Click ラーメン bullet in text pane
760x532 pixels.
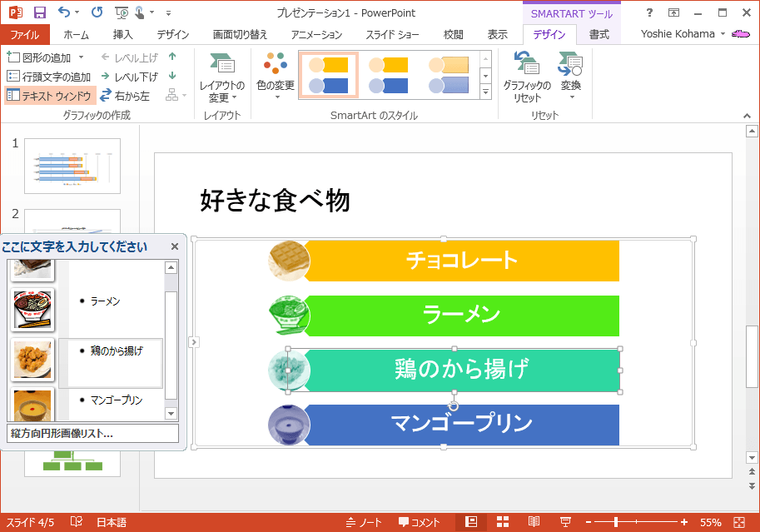pos(105,301)
